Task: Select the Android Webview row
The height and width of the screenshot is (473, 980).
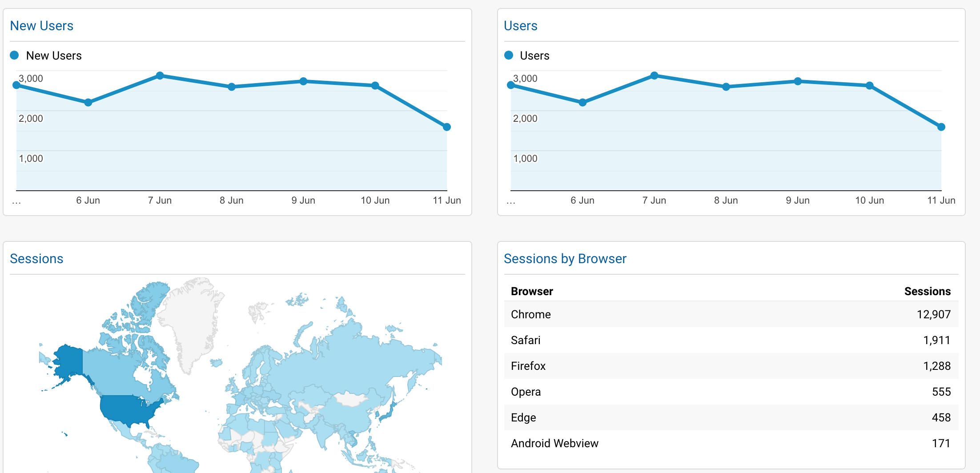Action: (731, 443)
